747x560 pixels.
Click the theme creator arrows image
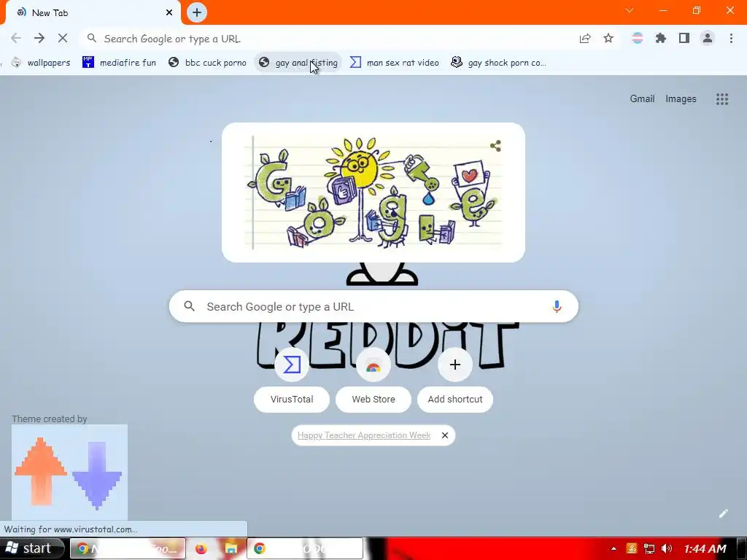pyautogui.click(x=69, y=472)
